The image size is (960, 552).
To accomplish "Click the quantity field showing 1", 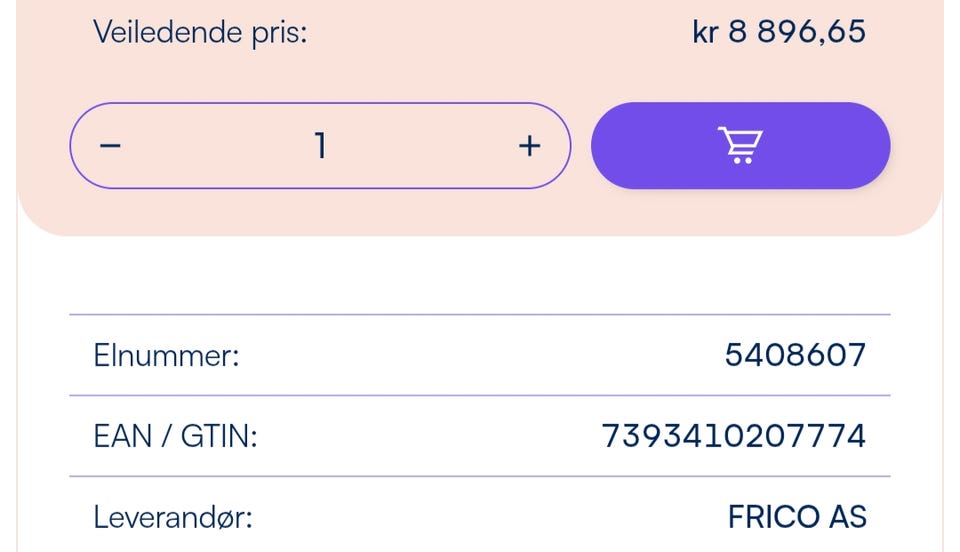I will 320,146.
